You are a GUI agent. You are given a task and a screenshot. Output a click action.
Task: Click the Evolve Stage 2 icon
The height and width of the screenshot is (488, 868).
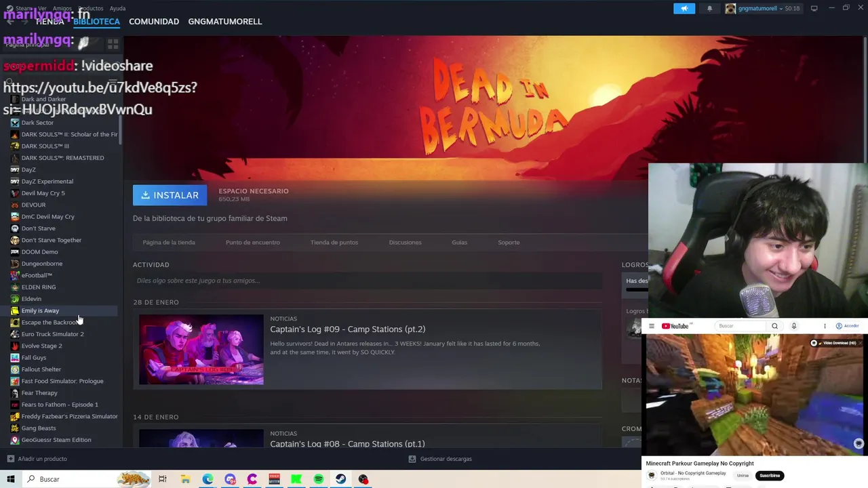[x=15, y=346]
